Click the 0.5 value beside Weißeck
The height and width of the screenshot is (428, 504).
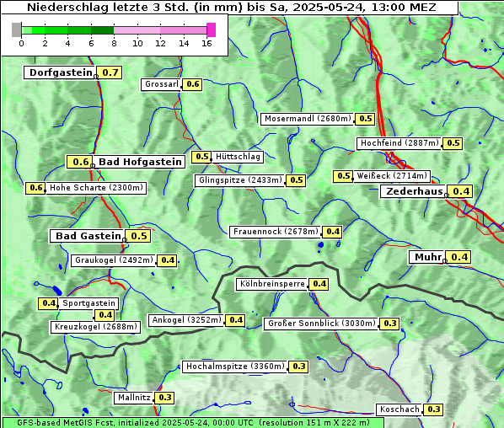click(343, 176)
